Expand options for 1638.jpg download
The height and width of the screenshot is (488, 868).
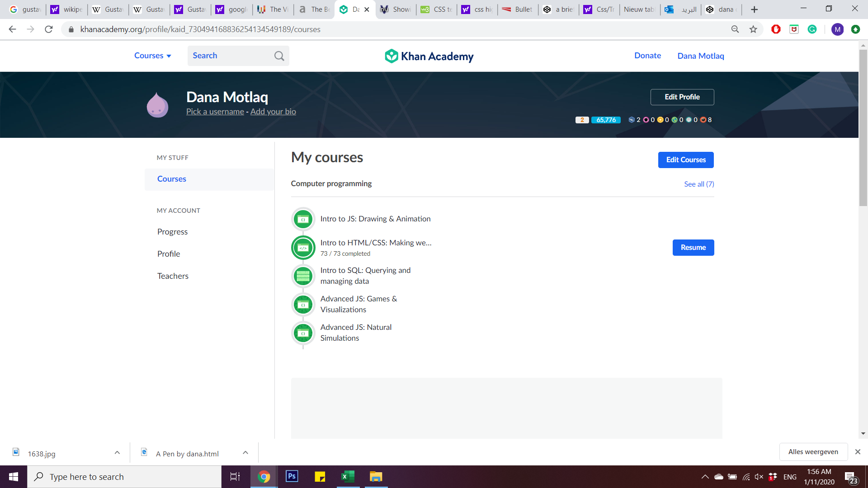coord(117,453)
